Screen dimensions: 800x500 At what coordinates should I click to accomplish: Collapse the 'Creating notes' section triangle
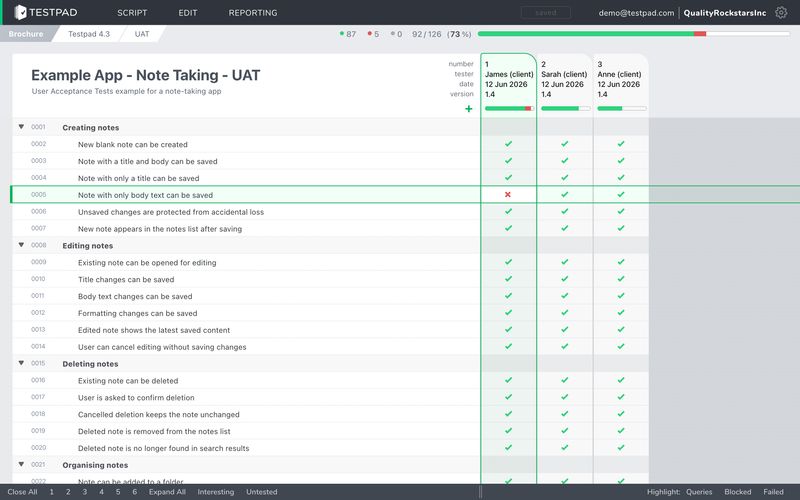21,127
